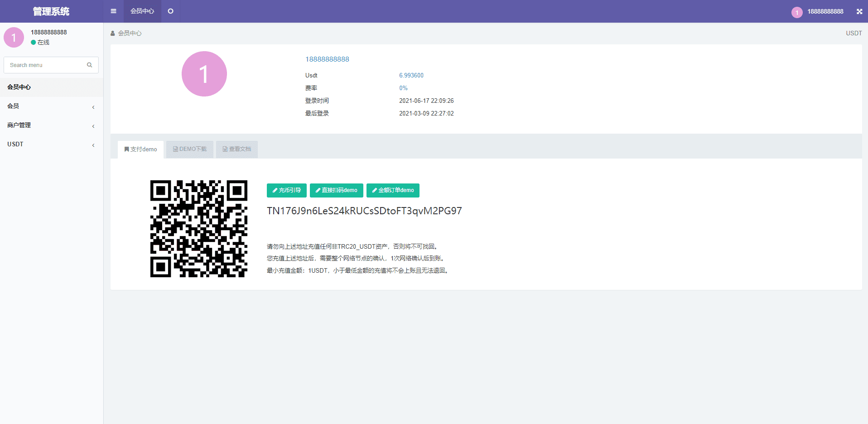Switch to the DEMO下载 tab
Viewport: 868px width, 424px height.
tap(190, 149)
